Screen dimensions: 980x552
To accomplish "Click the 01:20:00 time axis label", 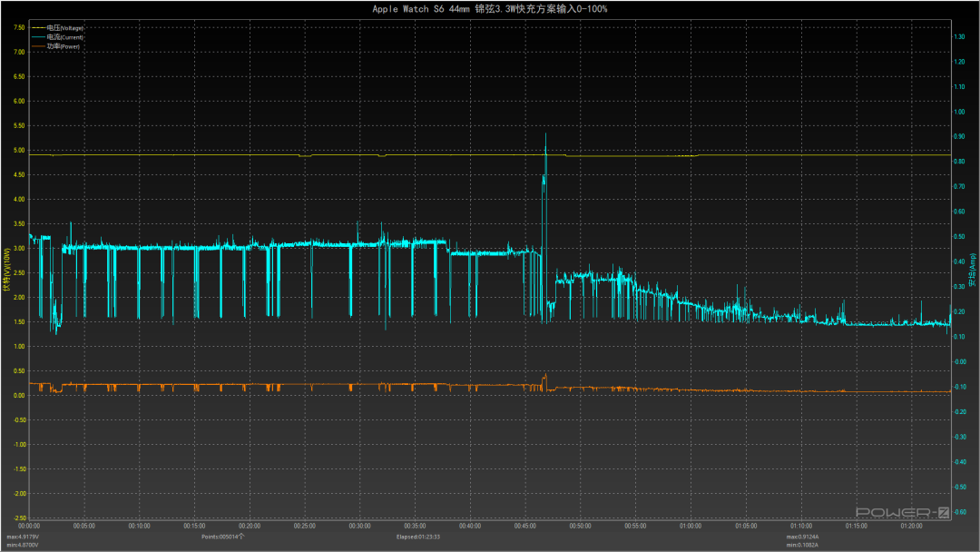I will coord(911,527).
